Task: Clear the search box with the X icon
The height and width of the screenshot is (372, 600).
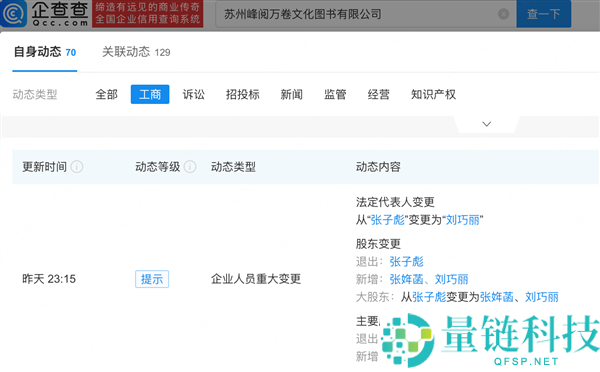Action: click(504, 14)
